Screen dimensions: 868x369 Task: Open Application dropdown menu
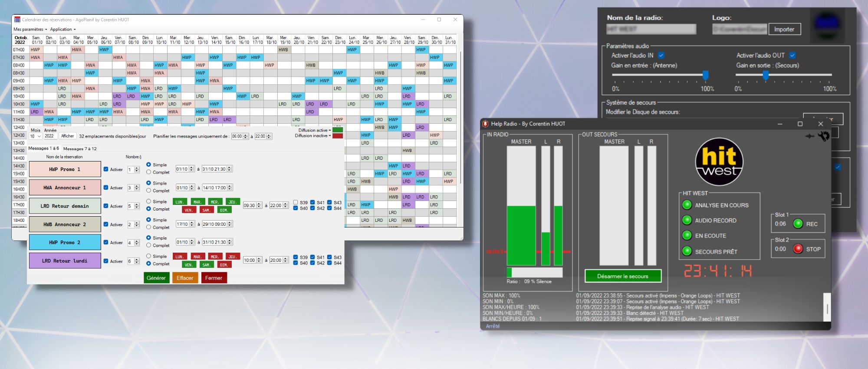coord(63,30)
